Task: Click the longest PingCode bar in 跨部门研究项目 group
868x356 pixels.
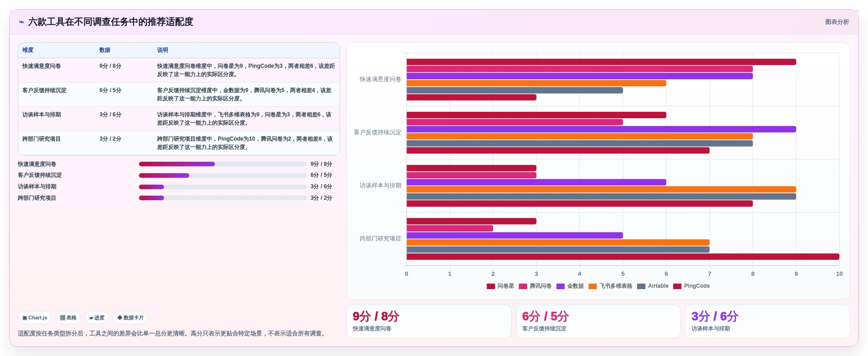Action: pos(623,257)
